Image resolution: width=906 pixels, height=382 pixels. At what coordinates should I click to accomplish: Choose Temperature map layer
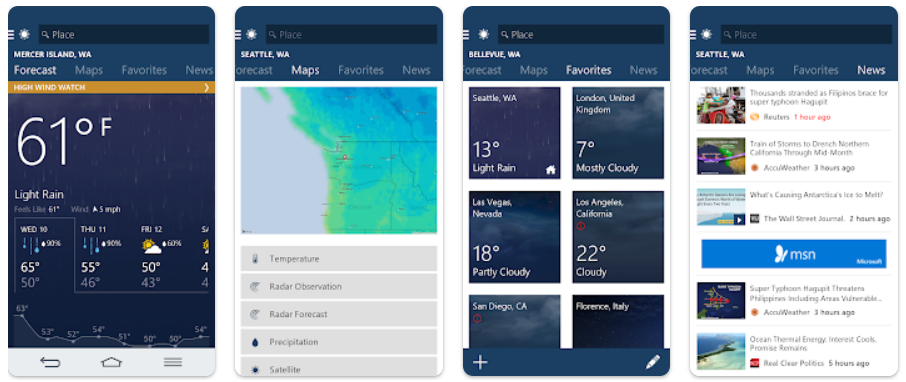point(339,259)
